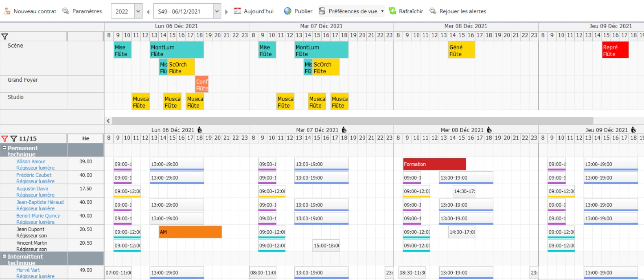
Task: Select the red Formation block on Wednesday
Action: pos(434,164)
